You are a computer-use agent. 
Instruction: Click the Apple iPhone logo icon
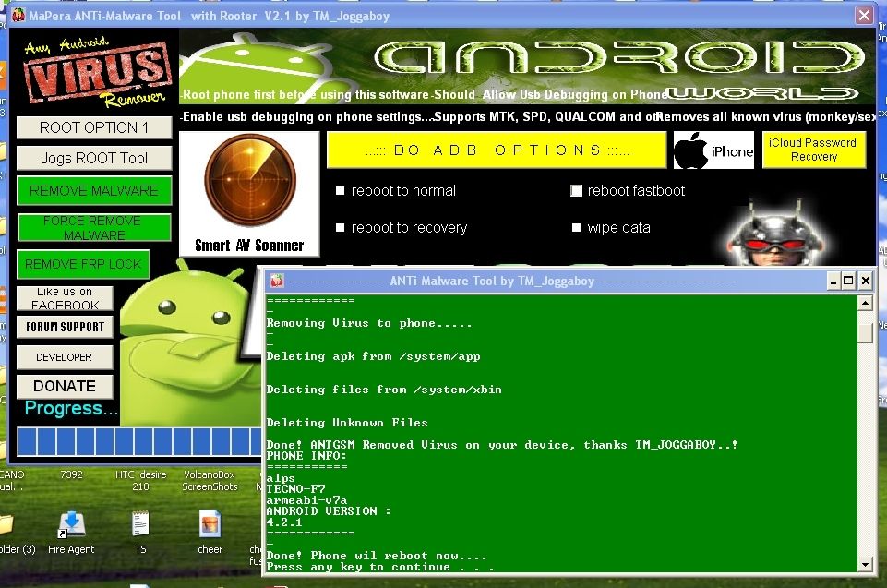(713, 150)
